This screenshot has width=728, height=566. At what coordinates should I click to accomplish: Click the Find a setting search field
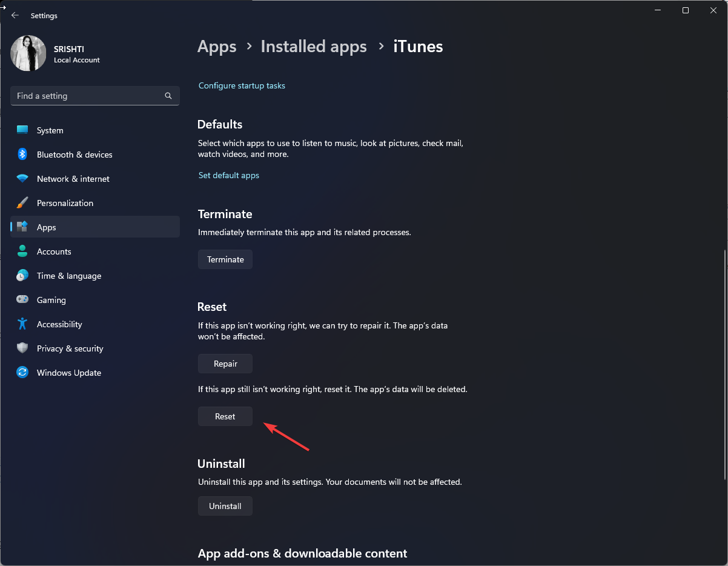pos(94,95)
